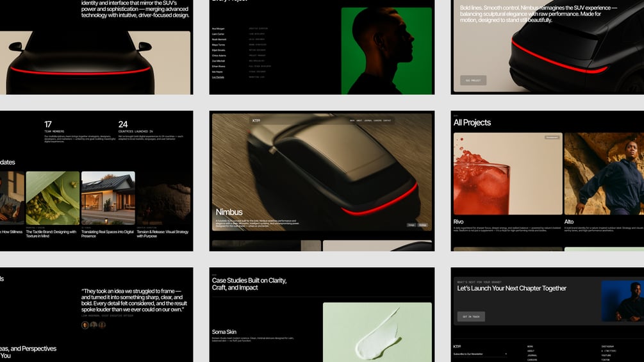Click the Strategy tag on Nimbus hero
644x362 pixels.
pyautogui.click(x=423, y=225)
